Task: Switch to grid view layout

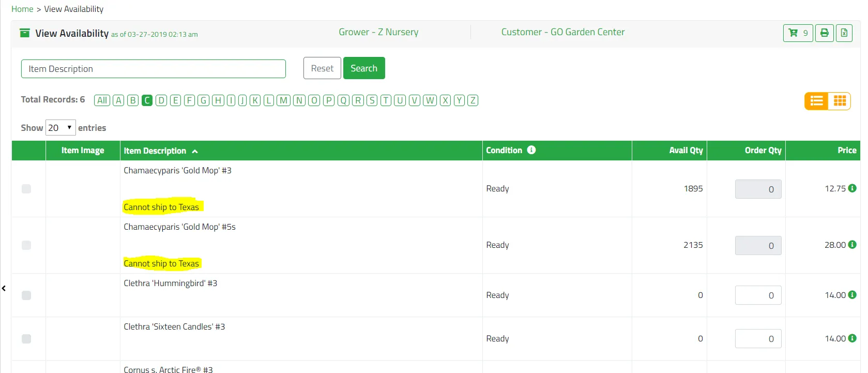Action: pyautogui.click(x=840, y=101)
